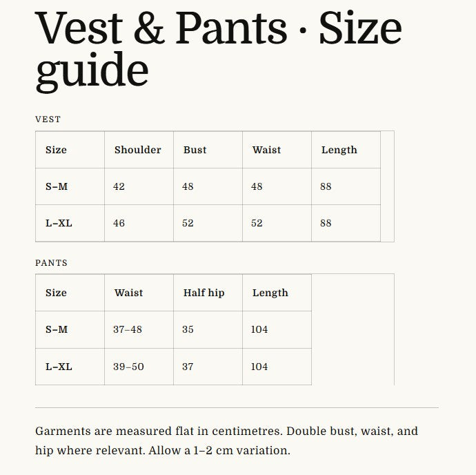
Task: Click the pants waist range 39–50
Action: point(128,367)
